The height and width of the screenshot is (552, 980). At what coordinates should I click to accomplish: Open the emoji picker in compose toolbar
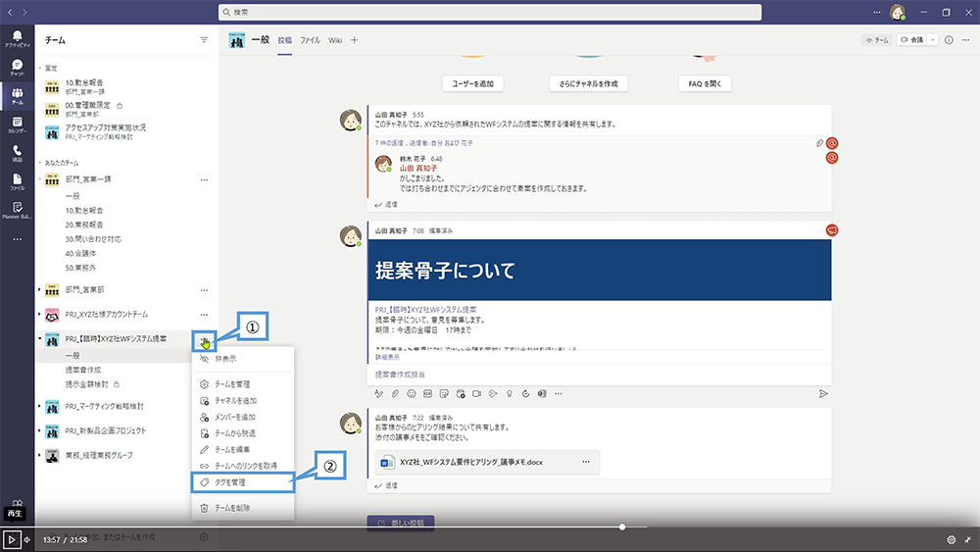[412, 394]
